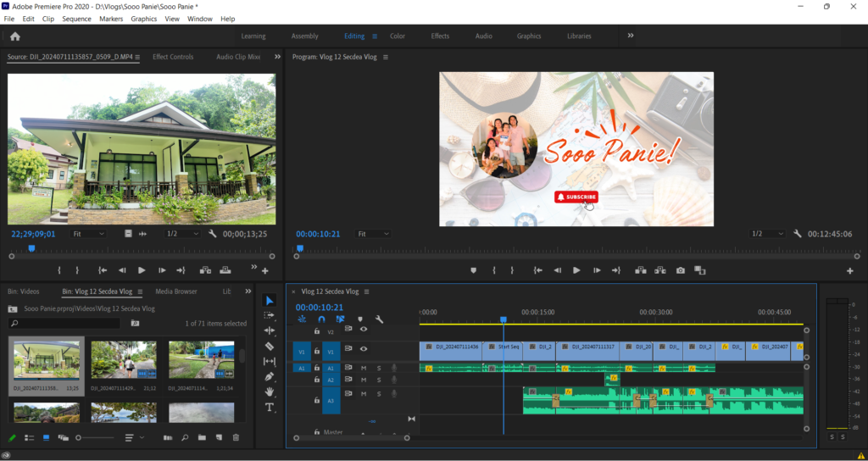Open timeline display settings wrench
868x461 pixels.
[379, 319]
